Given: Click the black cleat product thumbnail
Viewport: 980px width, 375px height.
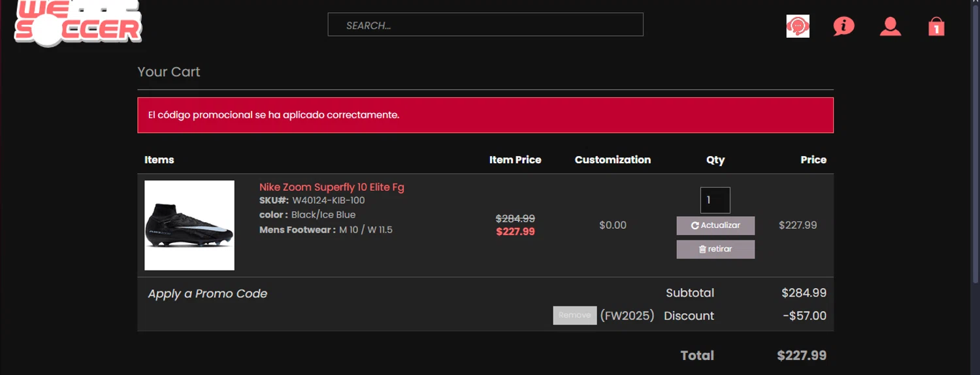Looking at the screenshot, I should tap(189, 225).
